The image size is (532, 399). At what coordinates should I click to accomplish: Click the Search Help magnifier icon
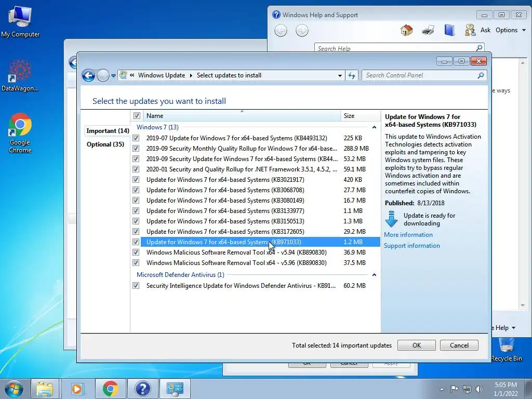pos(479,48)
